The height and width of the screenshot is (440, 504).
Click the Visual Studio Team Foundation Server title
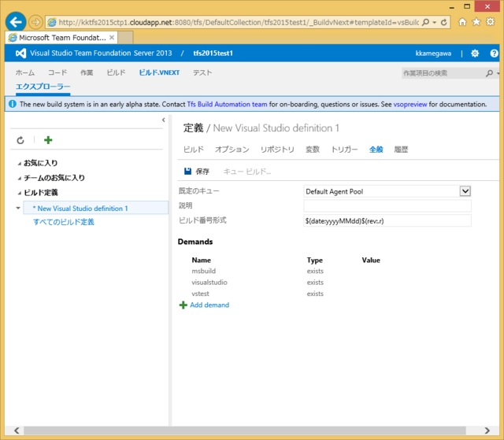[101, 54]
